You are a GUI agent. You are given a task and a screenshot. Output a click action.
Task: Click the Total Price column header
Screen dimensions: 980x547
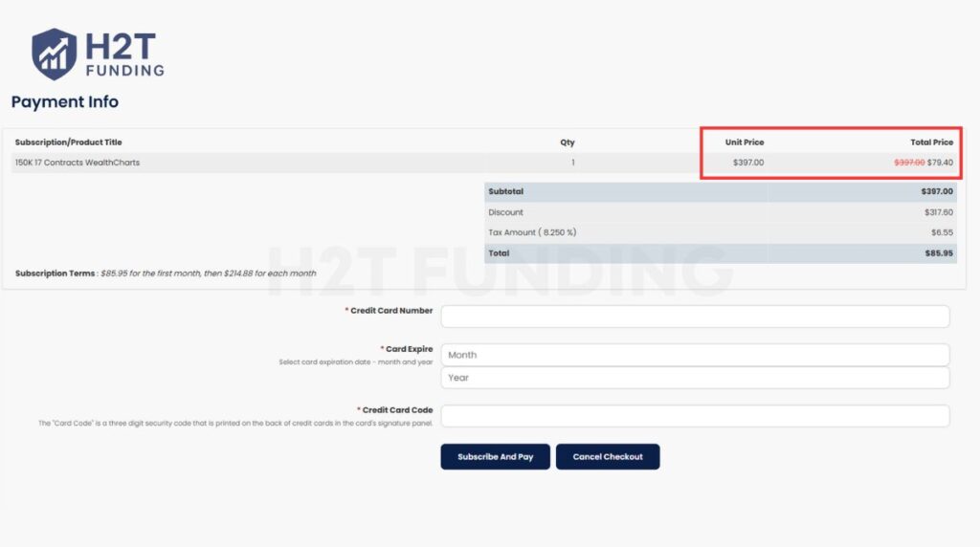(x=931, y=142)
